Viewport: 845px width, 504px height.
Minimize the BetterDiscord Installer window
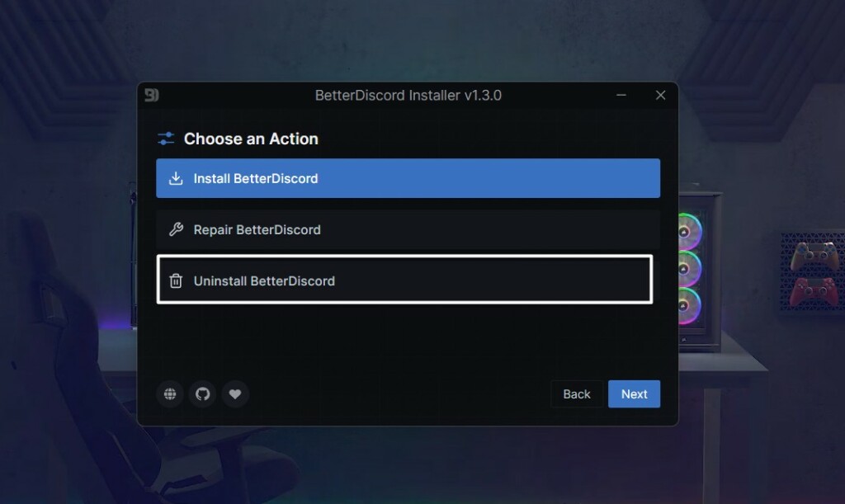[x=621, y=96]
